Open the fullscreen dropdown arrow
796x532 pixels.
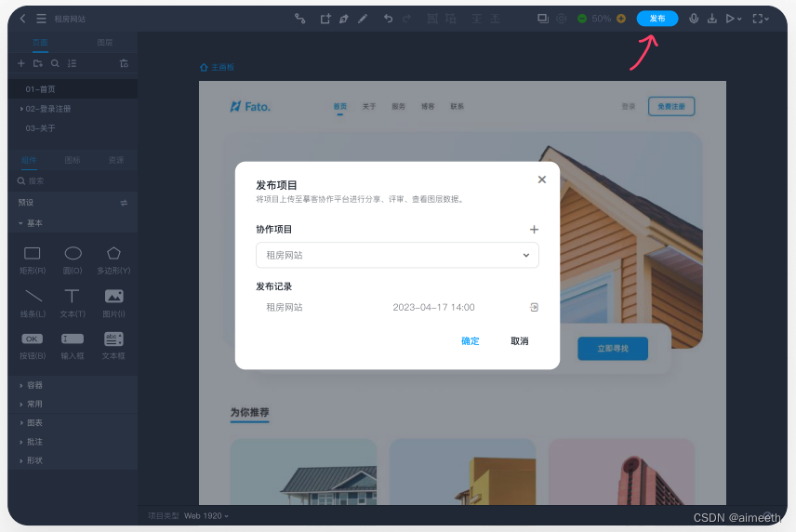tap(766, 19)
